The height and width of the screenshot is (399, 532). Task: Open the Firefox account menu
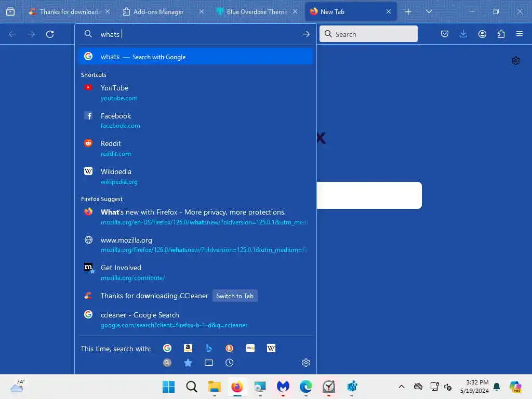point(482,34)
